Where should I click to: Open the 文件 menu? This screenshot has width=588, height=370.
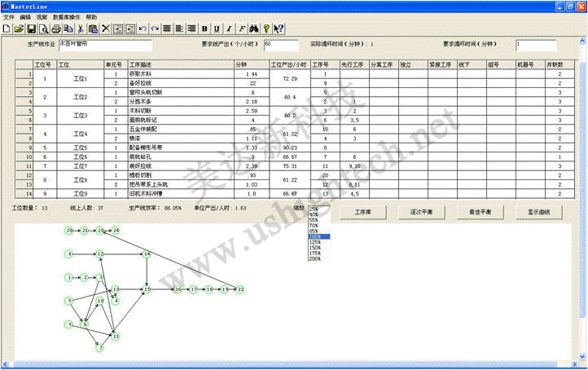[x=8, y=16]
